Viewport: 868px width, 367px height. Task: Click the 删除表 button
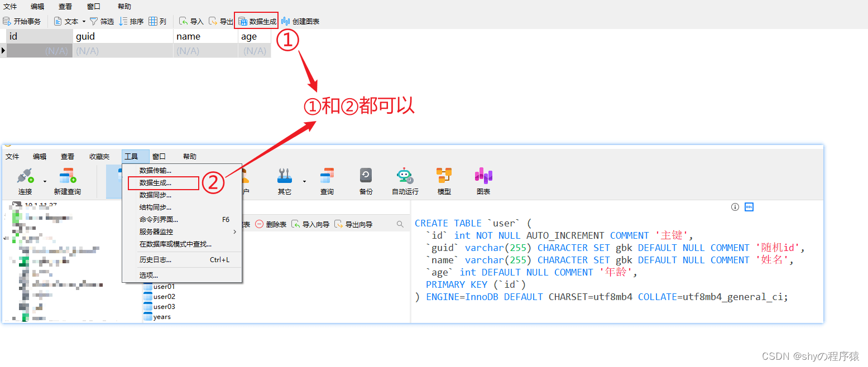tap(271, 224)
